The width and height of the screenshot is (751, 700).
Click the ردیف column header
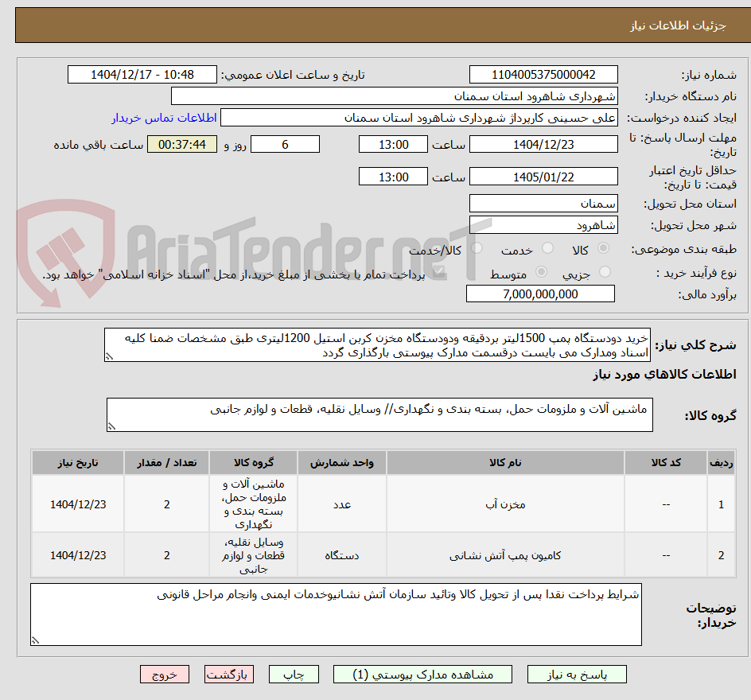click(722, 462)
